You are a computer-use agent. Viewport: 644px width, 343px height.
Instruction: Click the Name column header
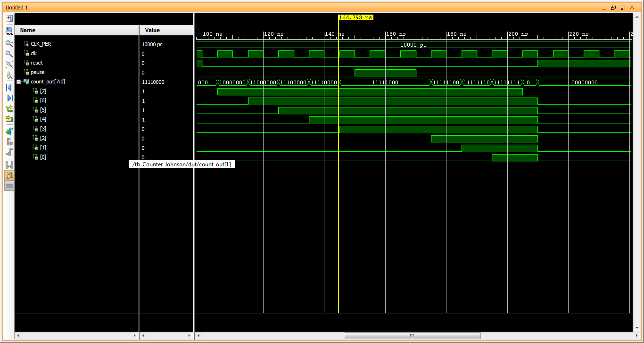28,30
